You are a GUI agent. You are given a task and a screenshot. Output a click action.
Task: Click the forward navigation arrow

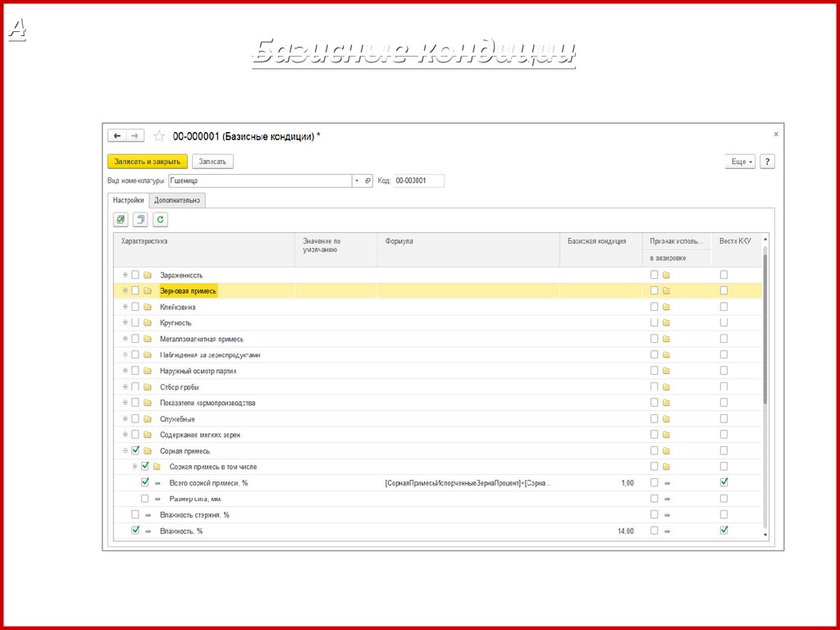point(135,136)
